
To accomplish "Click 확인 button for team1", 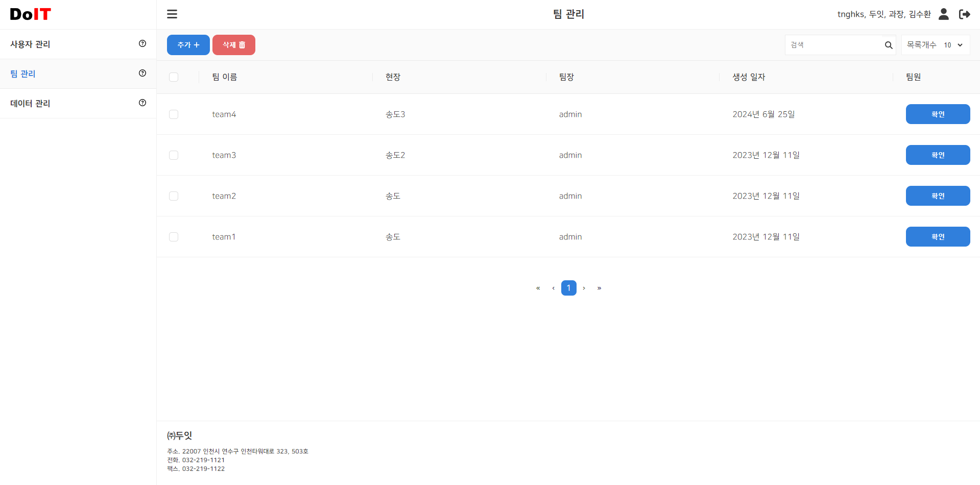I will click(x=938, y=237).
